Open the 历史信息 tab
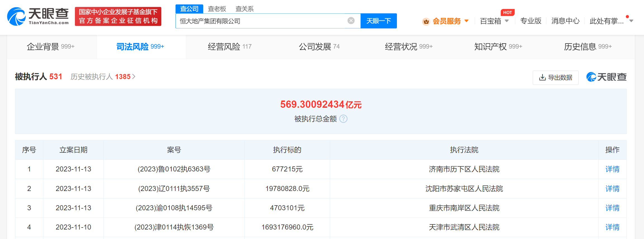This screenshot has height=239, width=644. (588, 47)
